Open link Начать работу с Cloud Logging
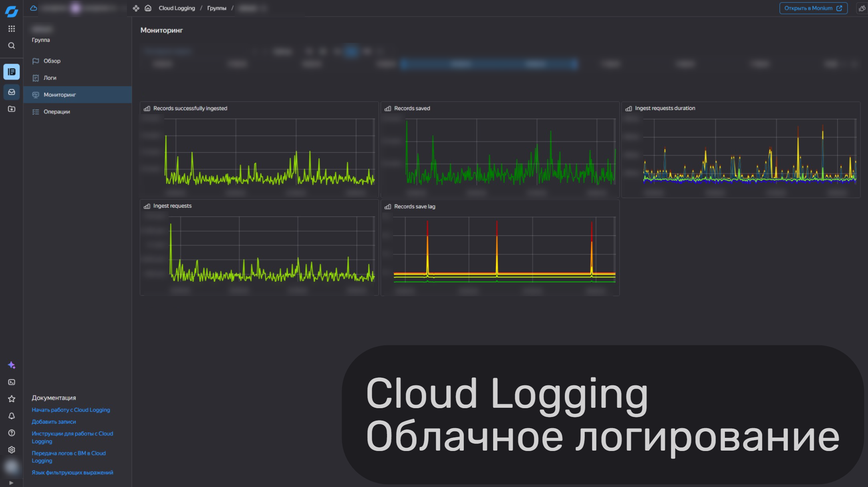 coord(71,410)
